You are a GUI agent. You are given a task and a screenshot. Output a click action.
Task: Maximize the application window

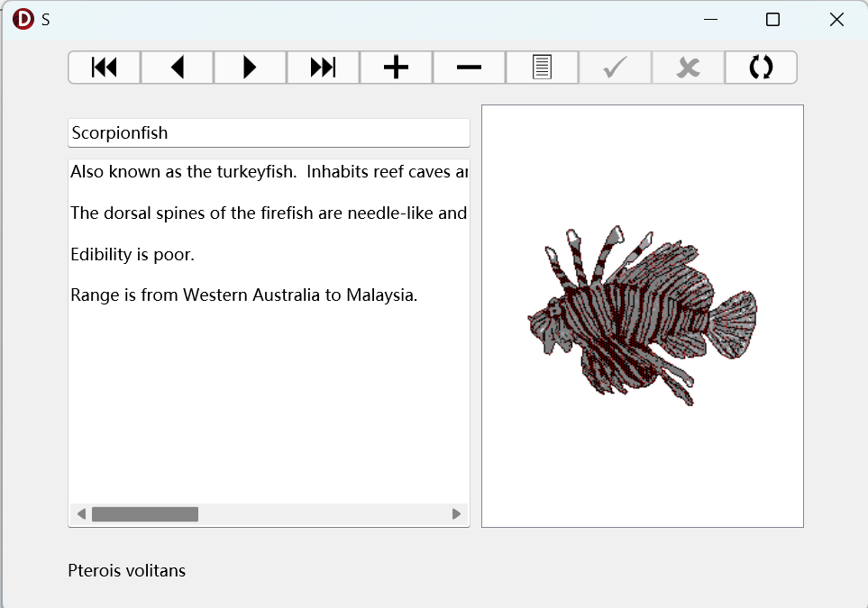(x=772, y=20)
